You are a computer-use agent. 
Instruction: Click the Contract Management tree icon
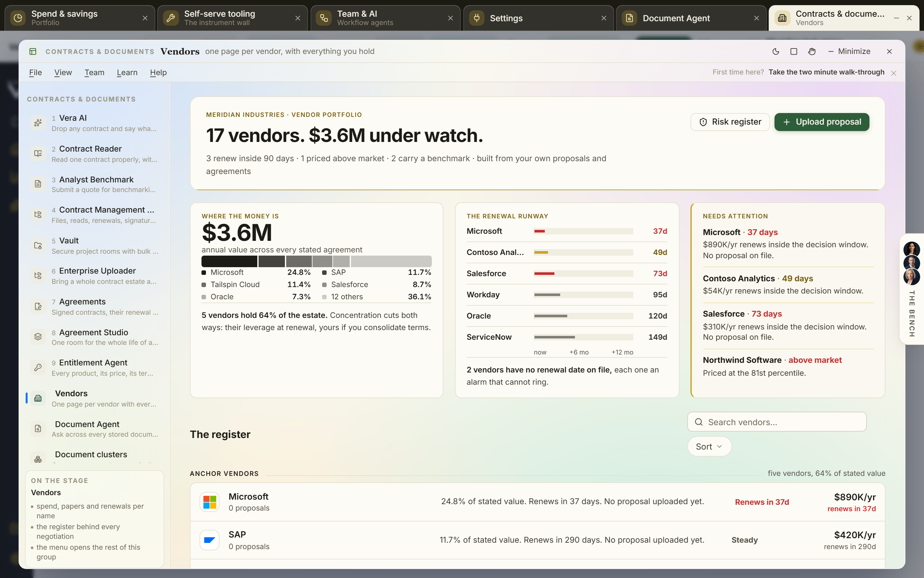pos(38,215)
